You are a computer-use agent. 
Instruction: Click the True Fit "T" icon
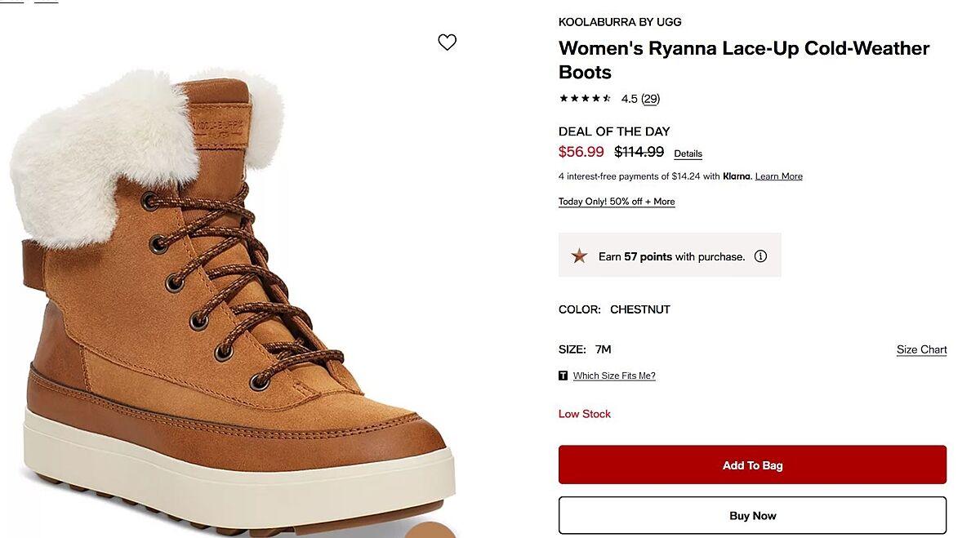click(563, 376)
